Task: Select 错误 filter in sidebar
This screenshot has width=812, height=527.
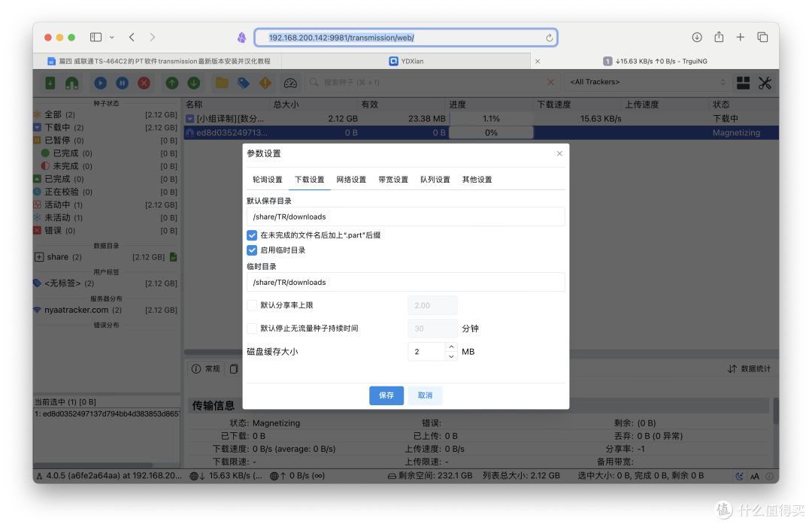Action: coord(106,231)
